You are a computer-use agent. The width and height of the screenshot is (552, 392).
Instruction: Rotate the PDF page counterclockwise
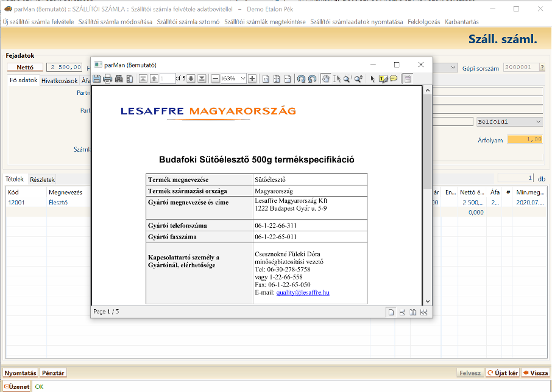(312, 79)
